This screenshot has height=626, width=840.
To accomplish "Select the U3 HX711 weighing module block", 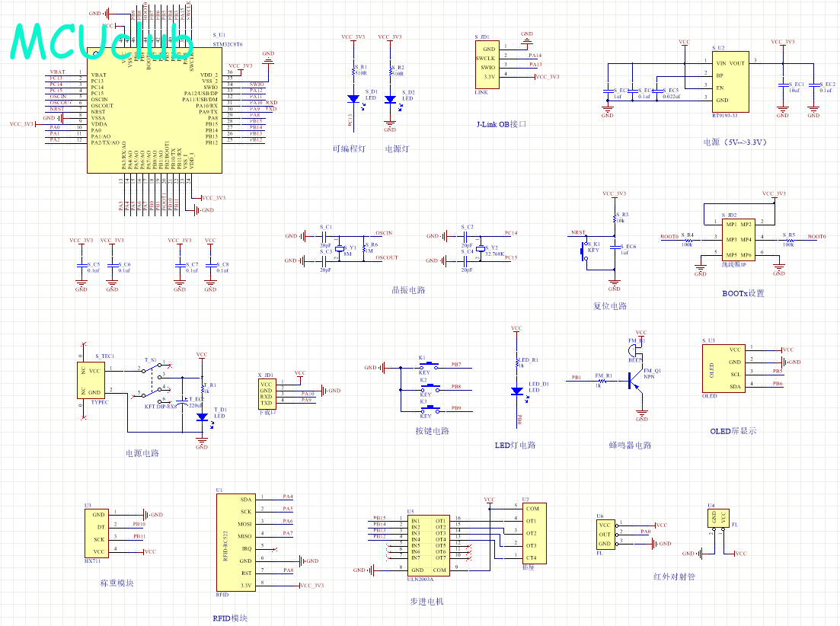I will (97, 533).
